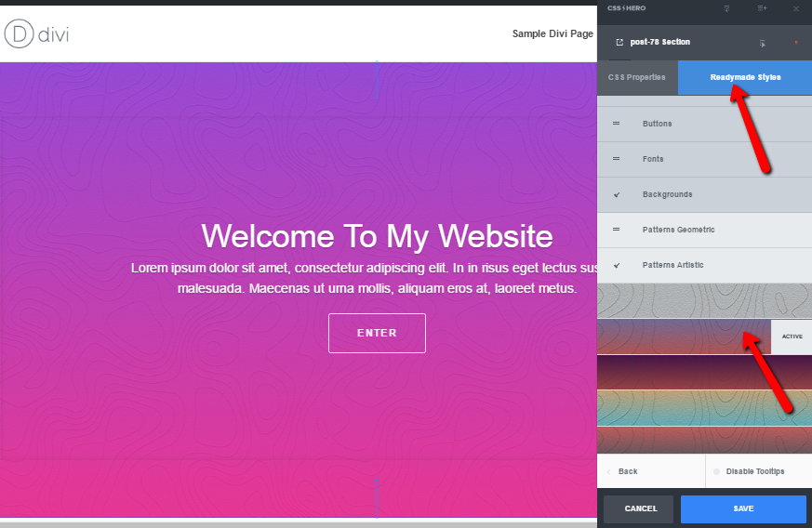Expand the Buttons readymade styles
The height and width of the screenshot is (528, 812).
coord(704,124)
